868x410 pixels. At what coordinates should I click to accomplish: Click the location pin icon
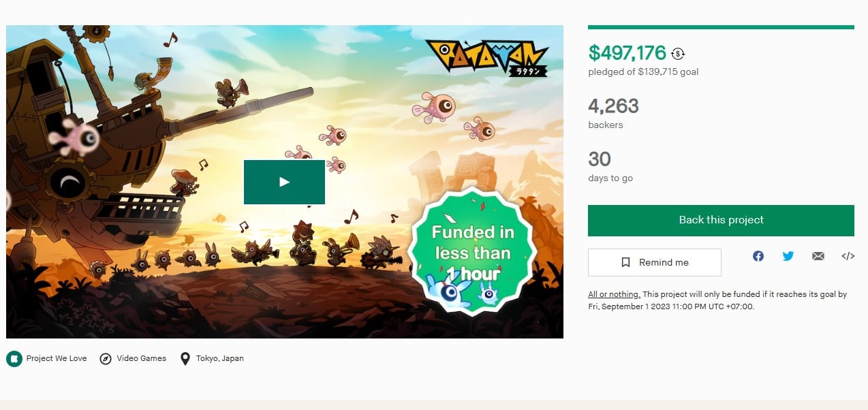pyautogui.click(x=185, y=358)
